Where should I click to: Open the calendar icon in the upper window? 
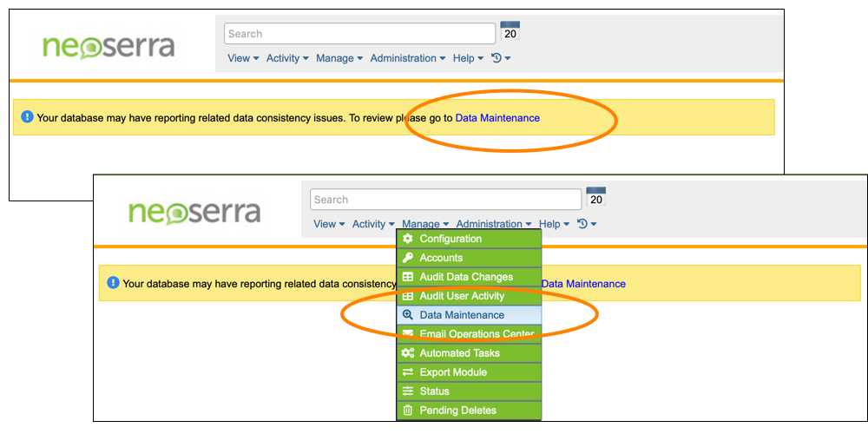[x=510, y=32]
